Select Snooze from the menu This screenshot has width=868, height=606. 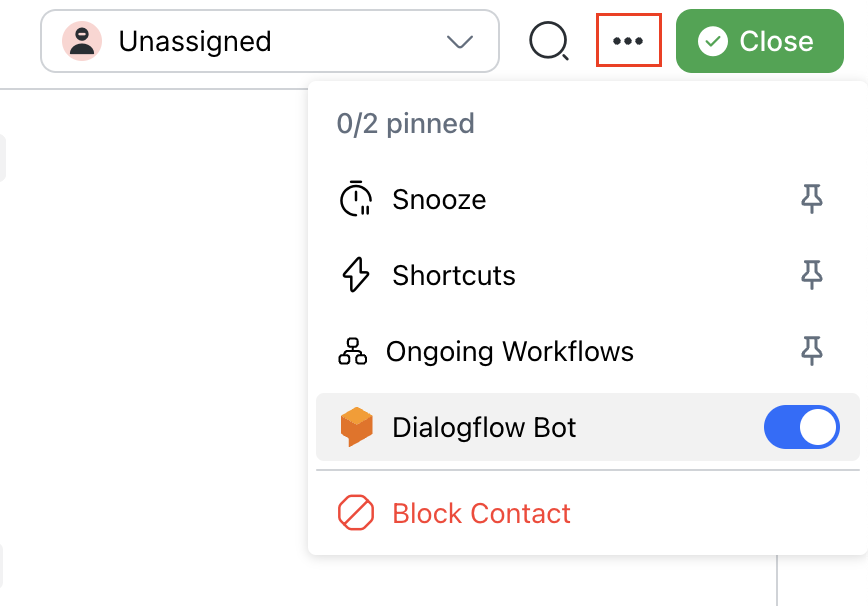point(439,199)
